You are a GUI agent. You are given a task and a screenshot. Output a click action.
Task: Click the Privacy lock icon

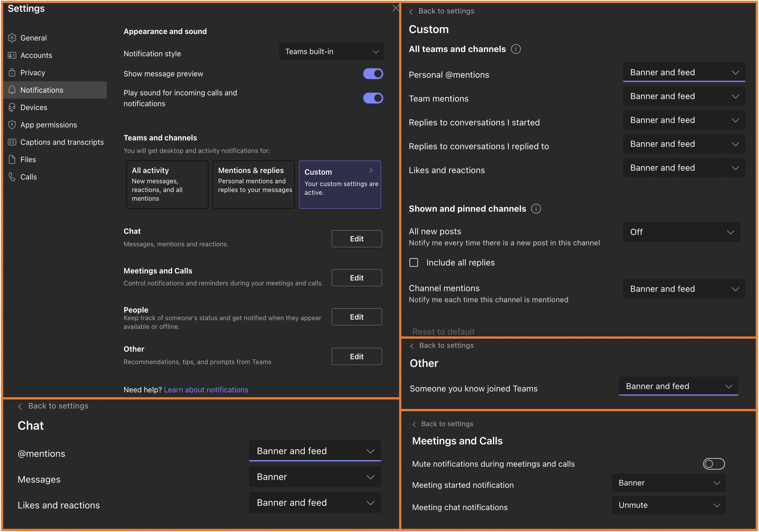[12, 72]
